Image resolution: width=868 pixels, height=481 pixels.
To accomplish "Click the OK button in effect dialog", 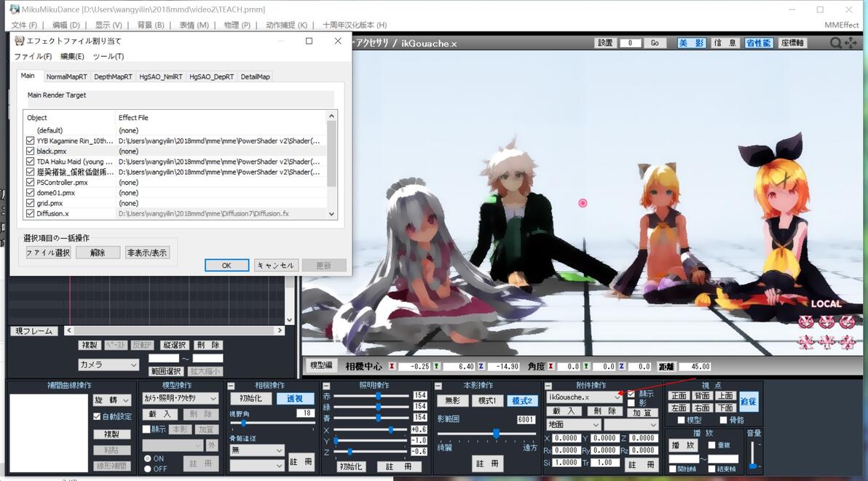I will click(x=226, y=266).
